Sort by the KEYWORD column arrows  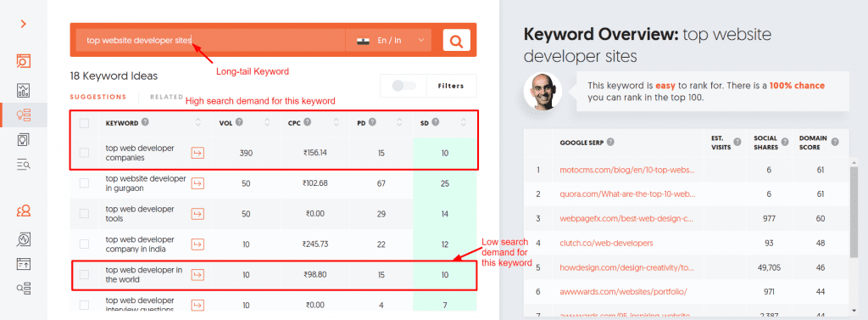click(198, 123)
